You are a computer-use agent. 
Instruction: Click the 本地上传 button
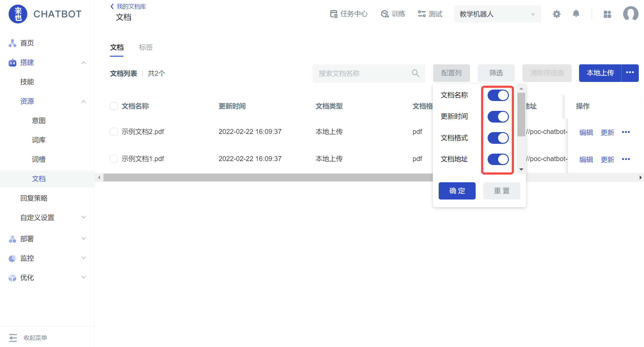pos(600,73)
